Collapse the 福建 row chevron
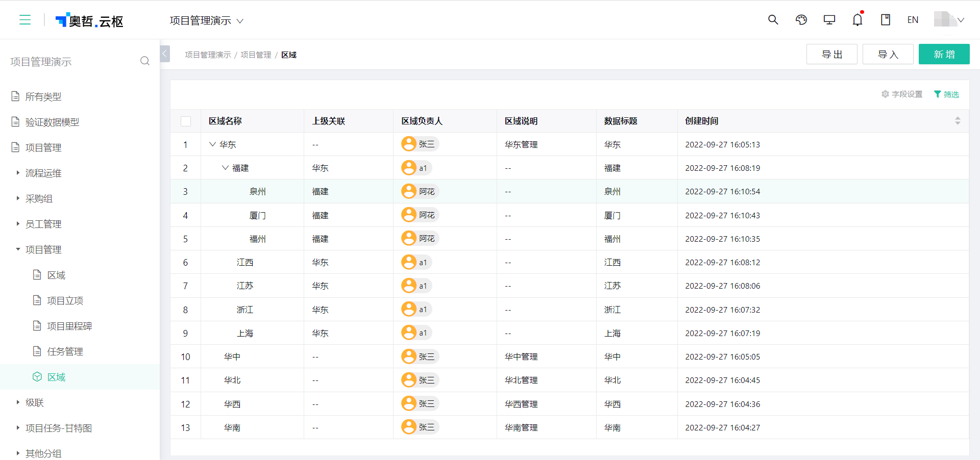The height and width of the screenshot is (460, 980). coord(225,168)
